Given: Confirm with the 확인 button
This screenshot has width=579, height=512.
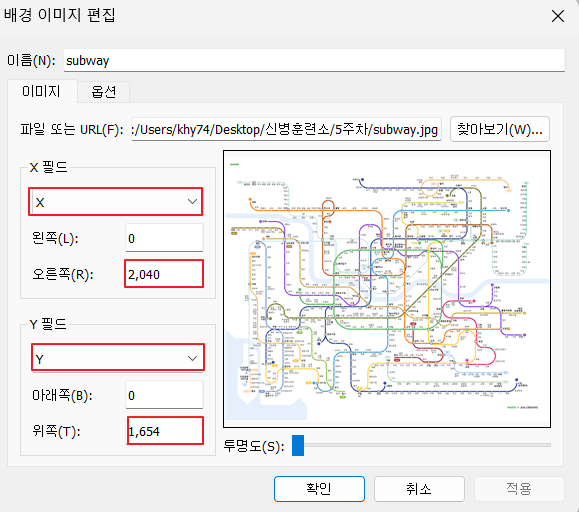Looking at the screenshot, I should pyautogui.click(x=319, y=489).
